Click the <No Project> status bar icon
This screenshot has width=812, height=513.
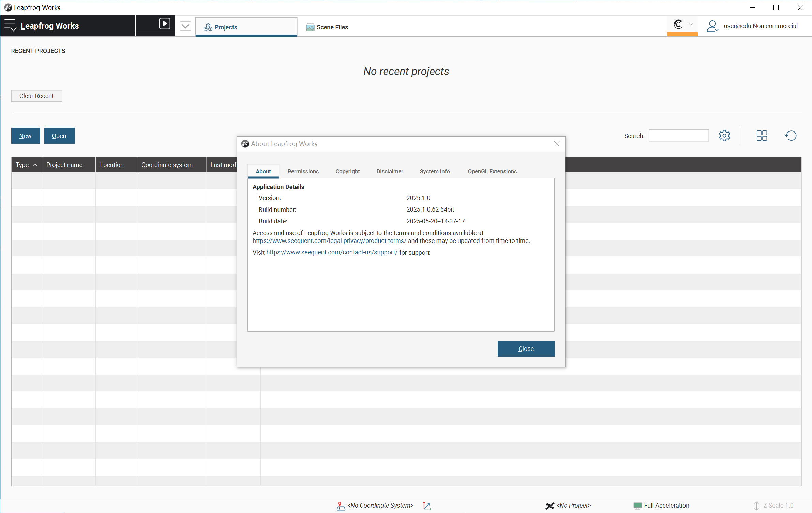[550, 506]
